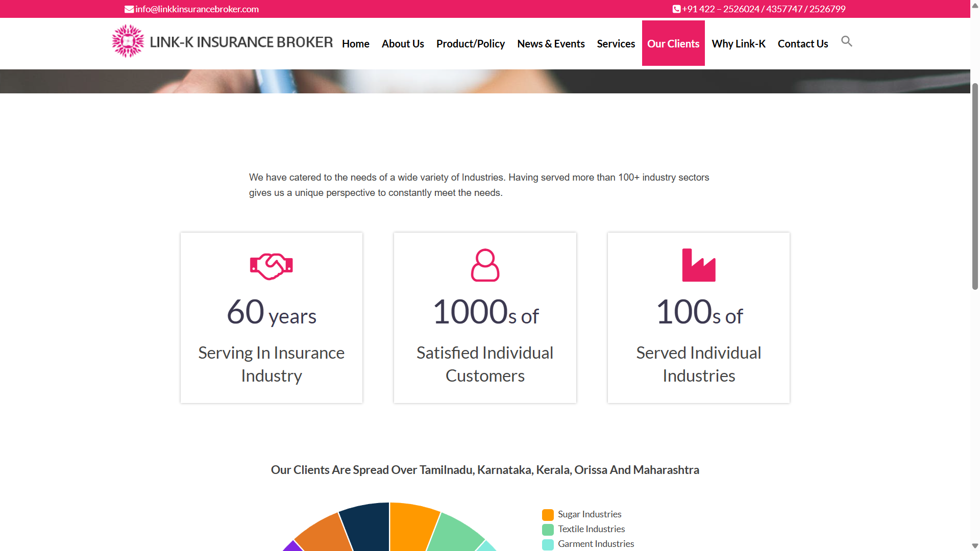Click the scrollbar down arrow
Viewport: 980px width, 551px height.
click(974, 546)
